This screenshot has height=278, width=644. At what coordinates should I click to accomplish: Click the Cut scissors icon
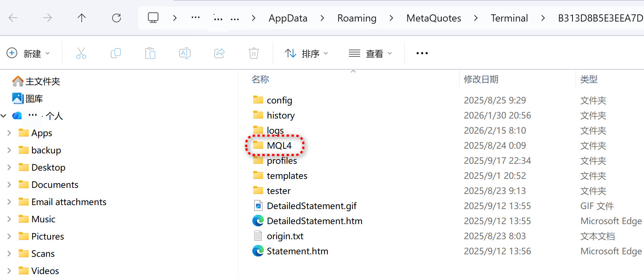[81, 54]
